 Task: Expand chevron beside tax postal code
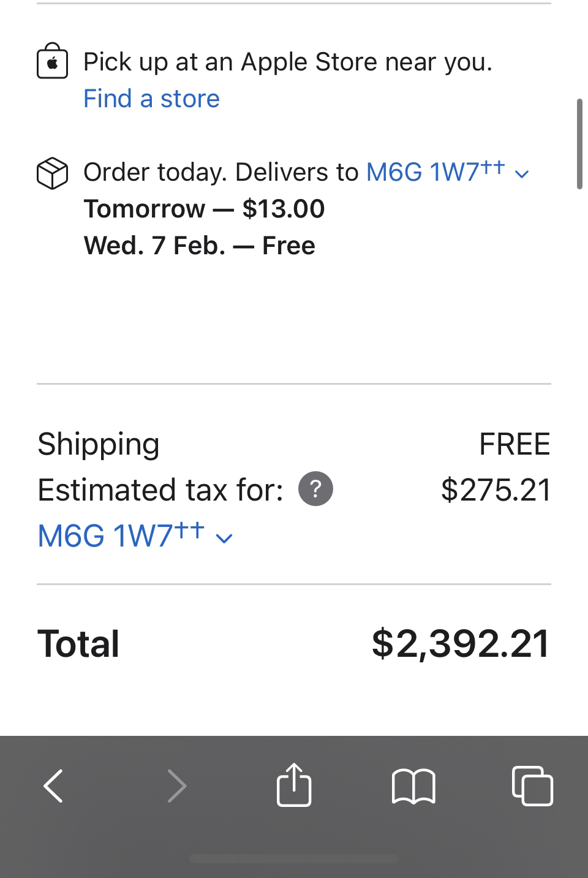pos(225,539)
